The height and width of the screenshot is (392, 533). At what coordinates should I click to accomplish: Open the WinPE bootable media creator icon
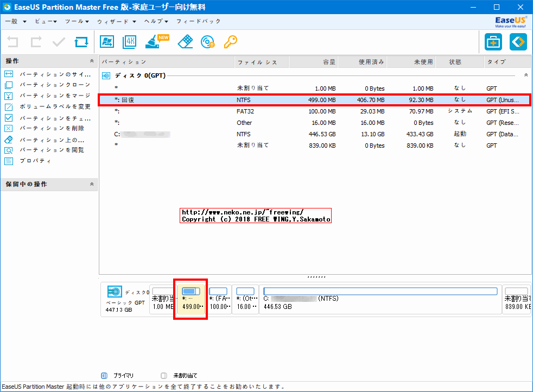[x=107, y=42]
